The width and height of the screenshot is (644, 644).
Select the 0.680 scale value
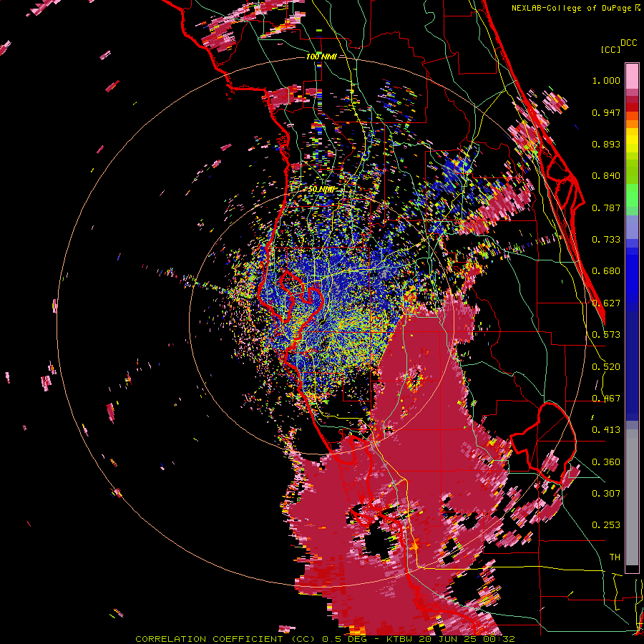coord(606,271)
